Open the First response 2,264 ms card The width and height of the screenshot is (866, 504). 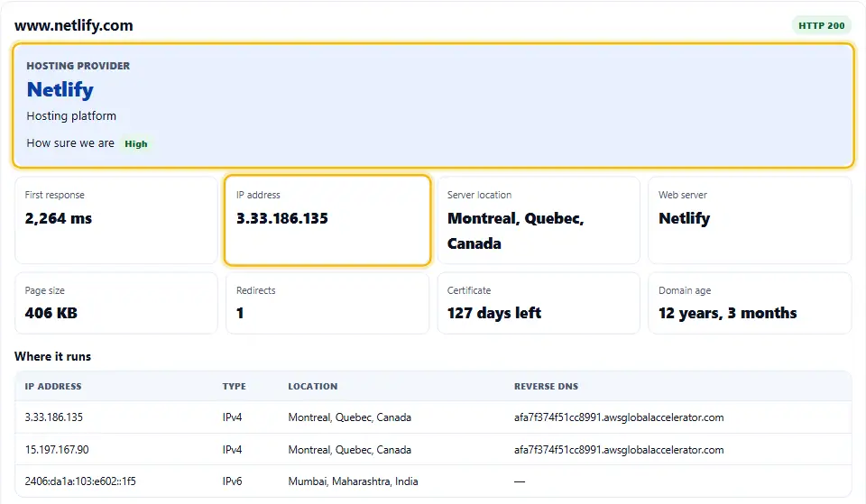[116, 220]
